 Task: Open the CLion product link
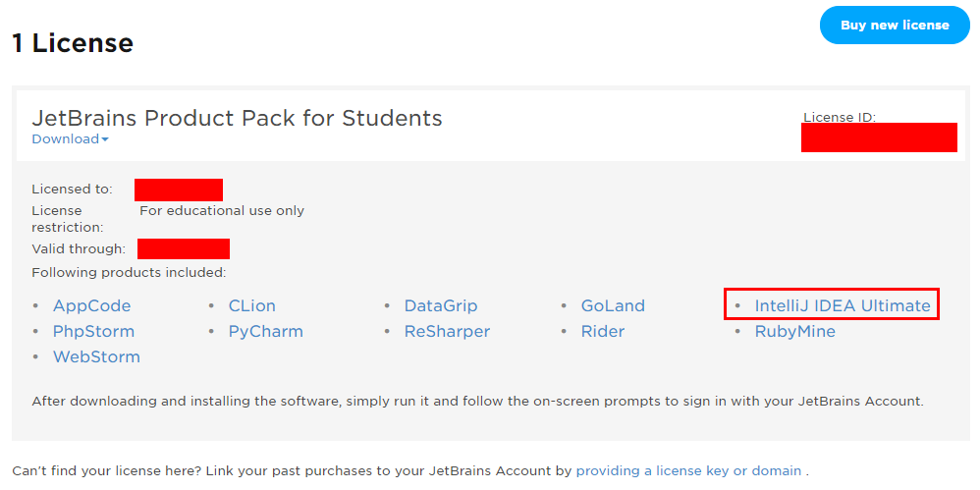pos(252,305)
